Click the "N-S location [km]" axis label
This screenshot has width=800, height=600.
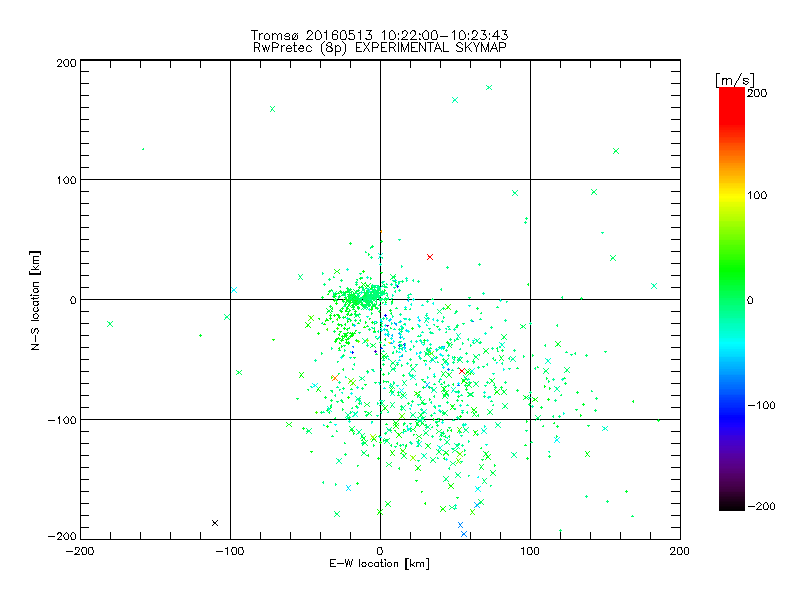point(35,300)
